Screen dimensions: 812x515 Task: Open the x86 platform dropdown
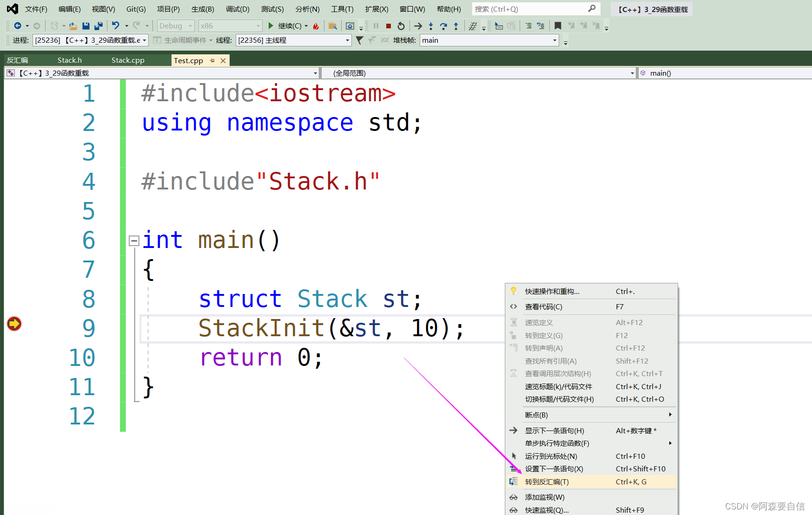coord(230,26)
